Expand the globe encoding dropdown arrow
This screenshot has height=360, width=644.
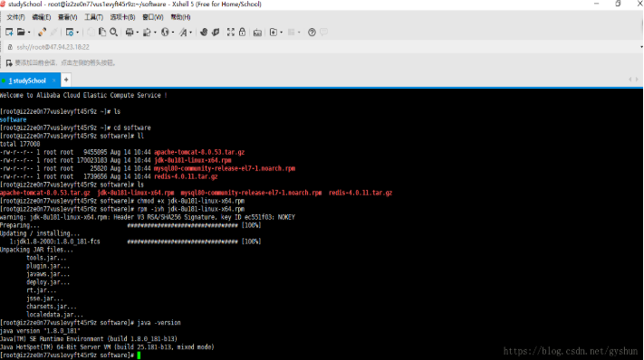point(173,33)
